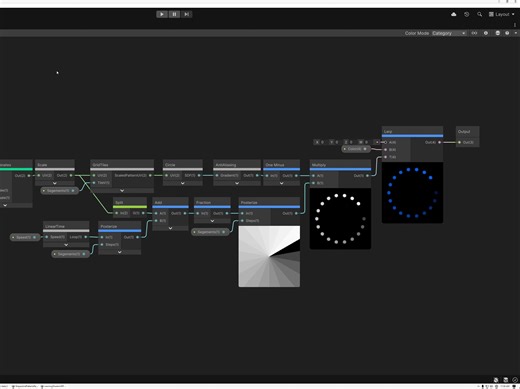Click the Multiply node Out output port
This screenshot has width=520, height=389.
click(x=367, y=176)
